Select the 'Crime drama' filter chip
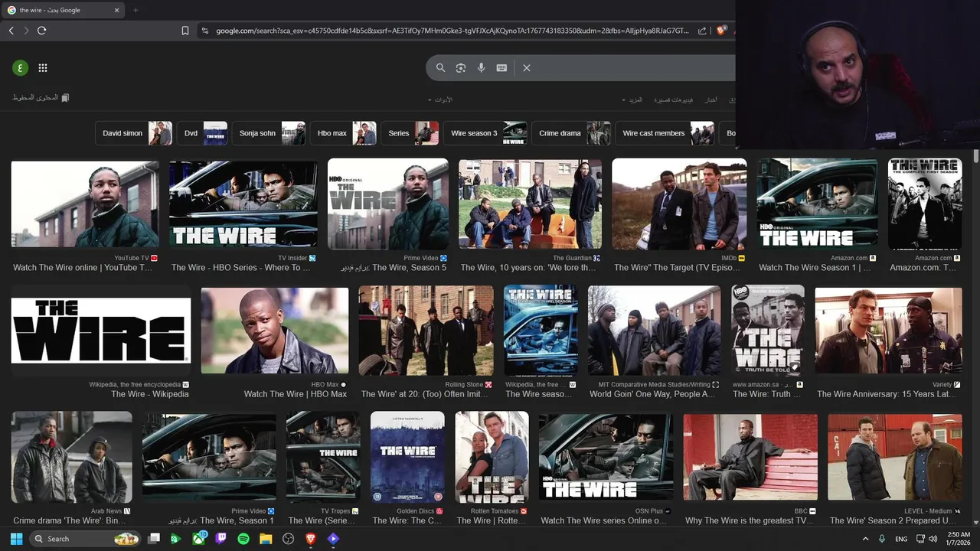 click(x=571, y=133)
